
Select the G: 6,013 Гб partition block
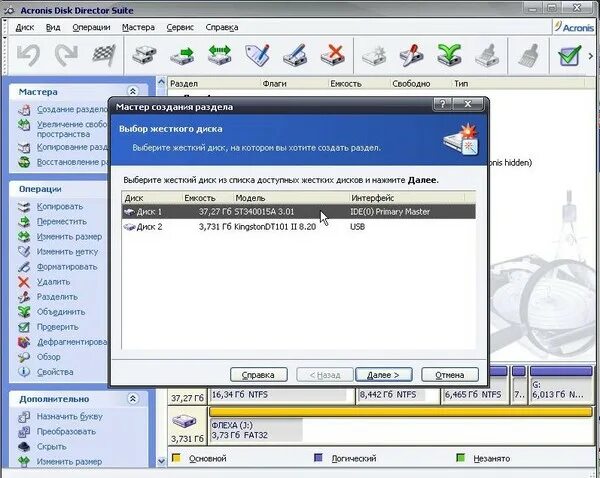[x=561, y=385]
